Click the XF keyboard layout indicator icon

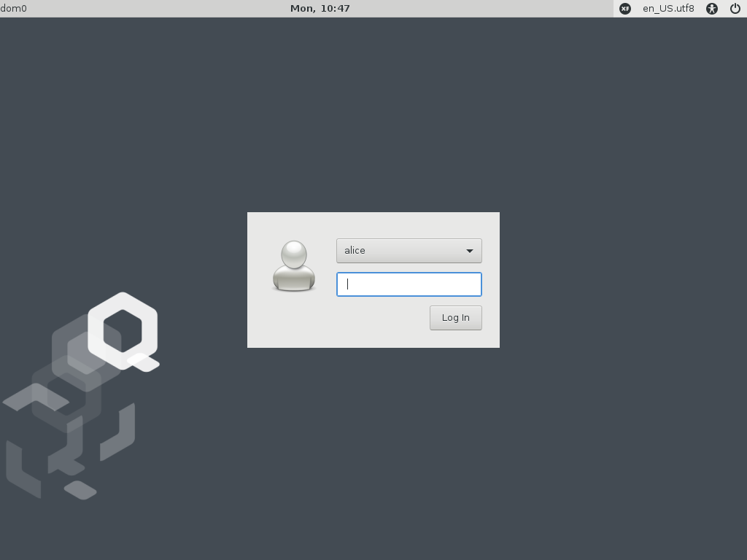point(624,9)
